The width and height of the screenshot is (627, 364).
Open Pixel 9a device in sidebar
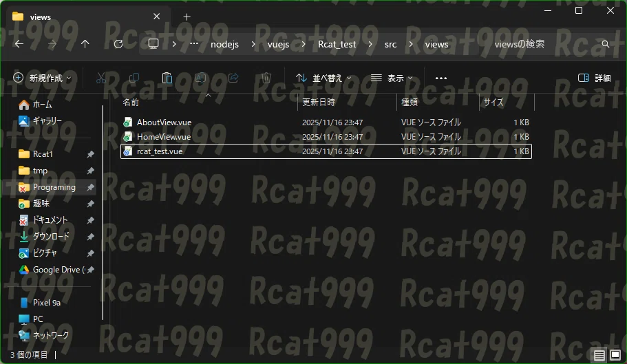click(x=40, y=303)
